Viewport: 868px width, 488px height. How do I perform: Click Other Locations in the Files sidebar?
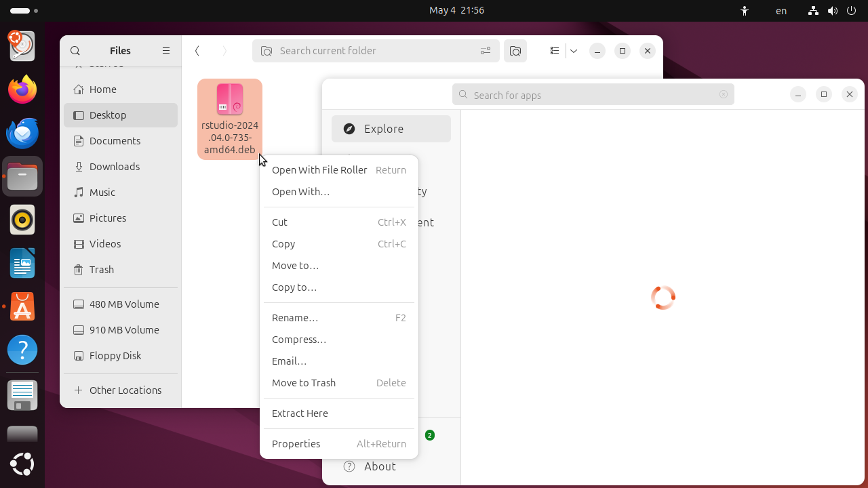coord(121,390)
